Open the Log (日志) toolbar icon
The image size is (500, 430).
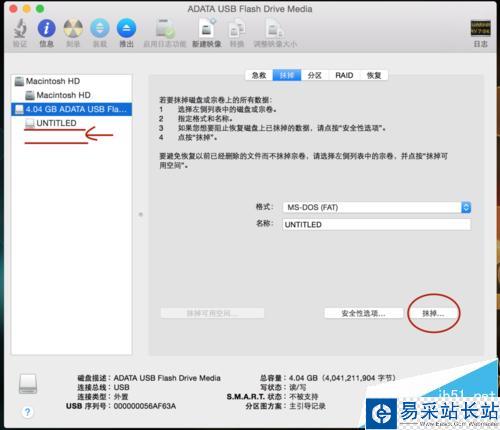(x=480, y=28)
